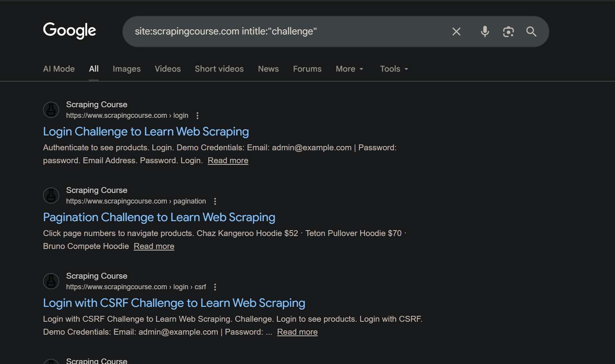Open search by image camera icon
The image size is (615, 364).
click(x=508, y=32)
